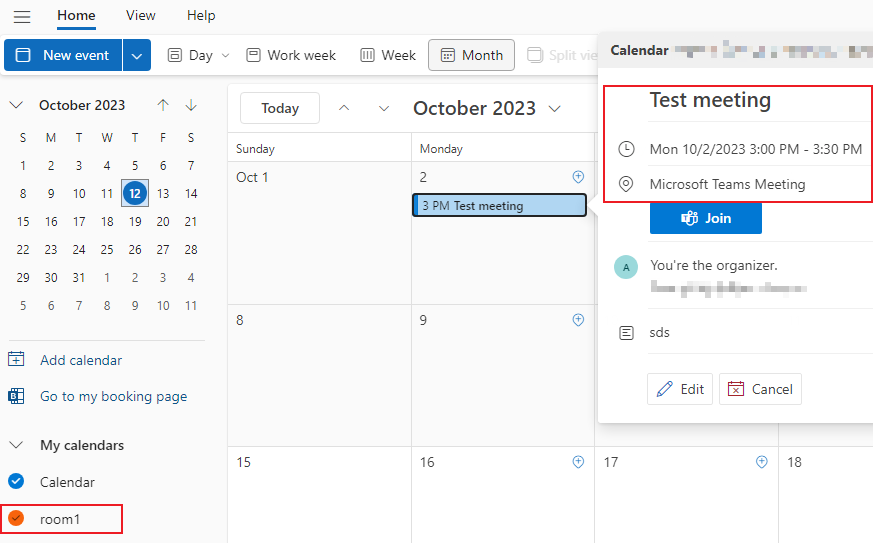The image size is (873, 543).
Task: Switch to the View tab
Action: pos(140,16)
